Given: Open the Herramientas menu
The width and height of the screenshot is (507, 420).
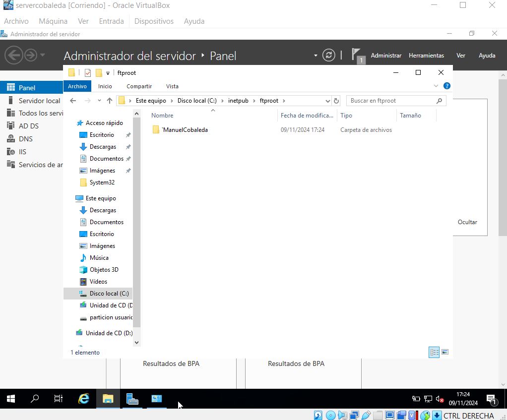Looking at the screenshot, I should pyautogui.click(x=426, y=56).
